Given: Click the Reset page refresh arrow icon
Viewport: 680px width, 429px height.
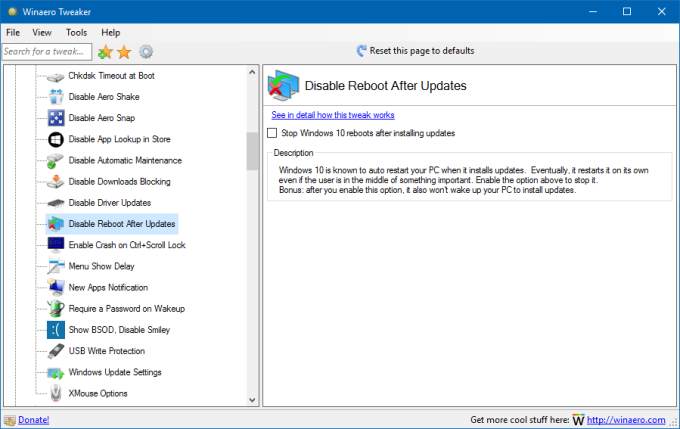Looking at the screenshot, I should [x=361, y=51].
